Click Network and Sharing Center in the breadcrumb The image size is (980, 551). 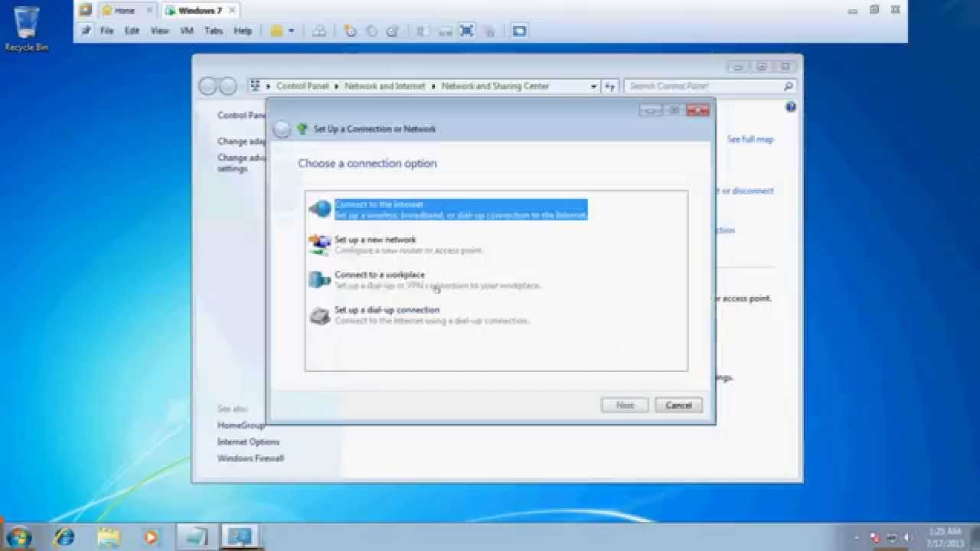click(495, 86)
